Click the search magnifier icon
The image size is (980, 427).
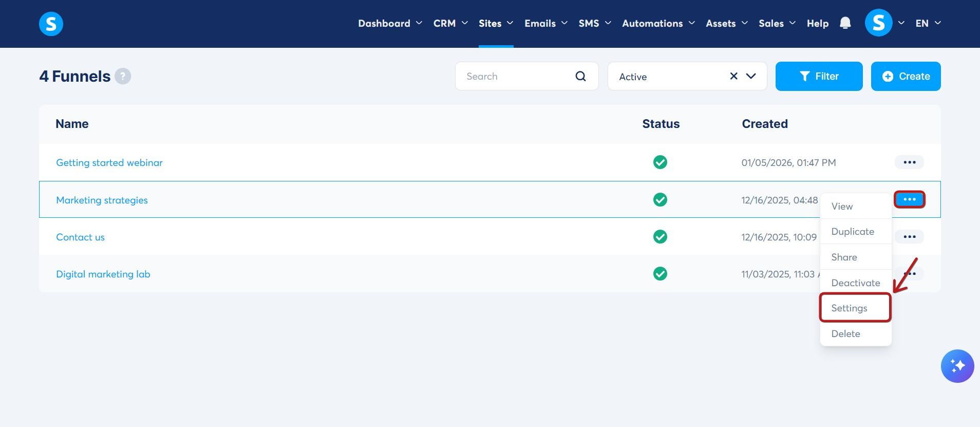[580, 76]
